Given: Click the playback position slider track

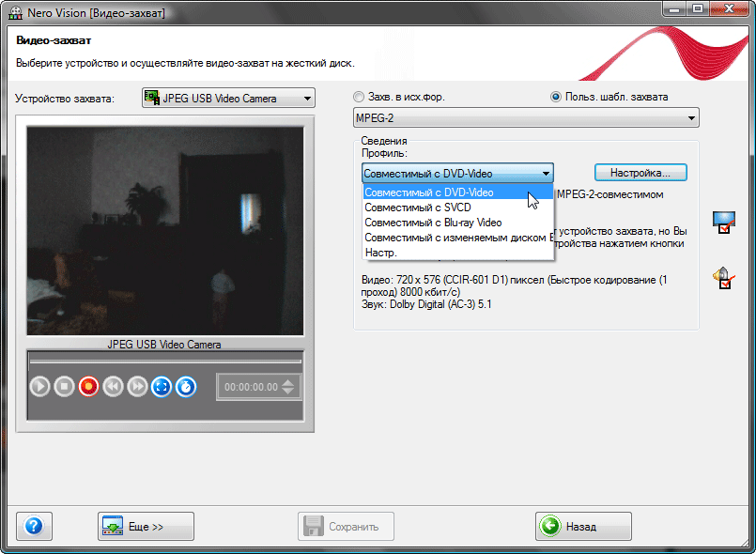Looking at the screenshot, I should click(x=165, y=361).
